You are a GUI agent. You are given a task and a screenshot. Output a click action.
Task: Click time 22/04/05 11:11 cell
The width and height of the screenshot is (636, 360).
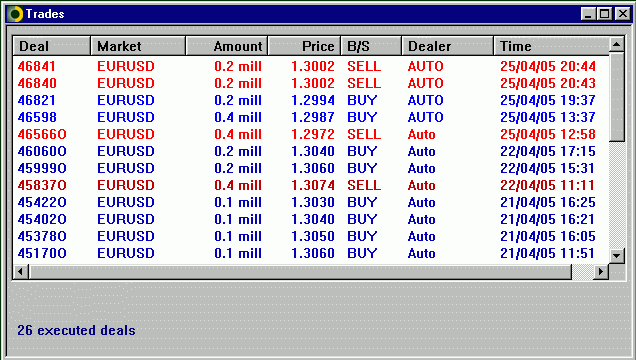[548, 185]
